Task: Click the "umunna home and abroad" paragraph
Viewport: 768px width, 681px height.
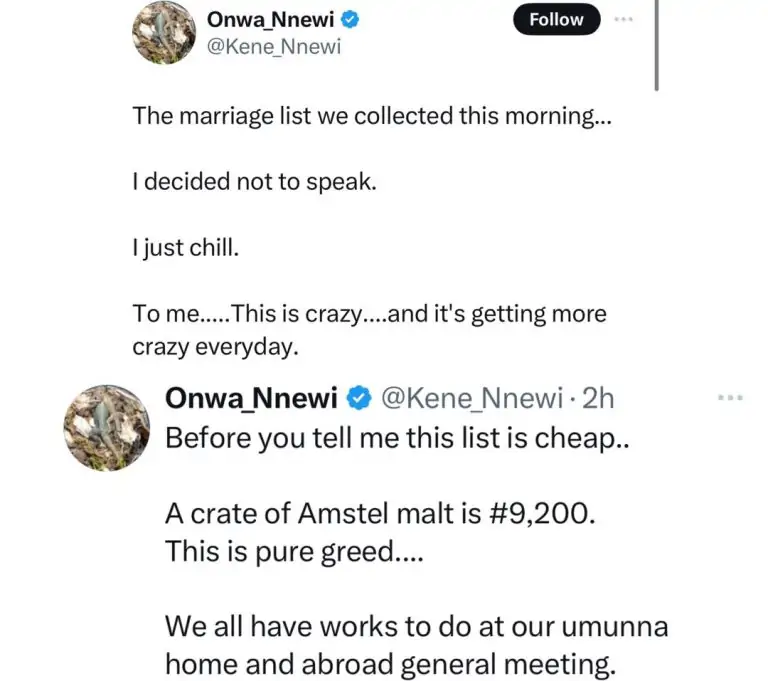Action: coord(416,645)
